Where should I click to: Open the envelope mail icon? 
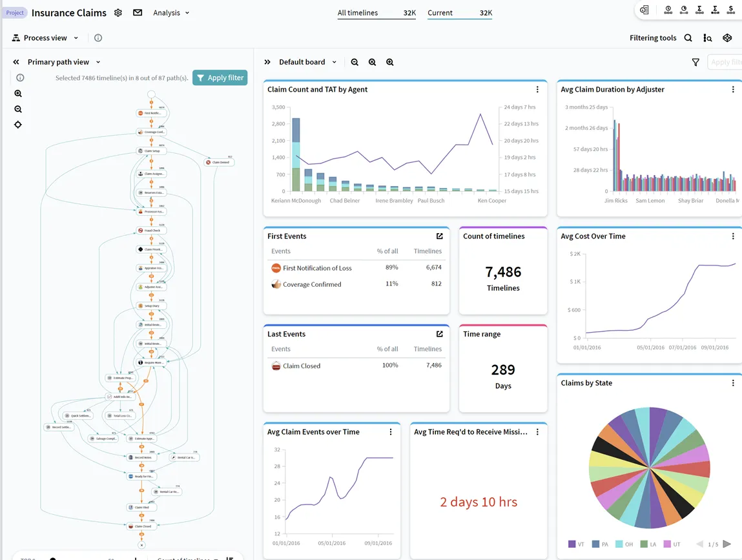pyautogui.click(x=138, y=13)
